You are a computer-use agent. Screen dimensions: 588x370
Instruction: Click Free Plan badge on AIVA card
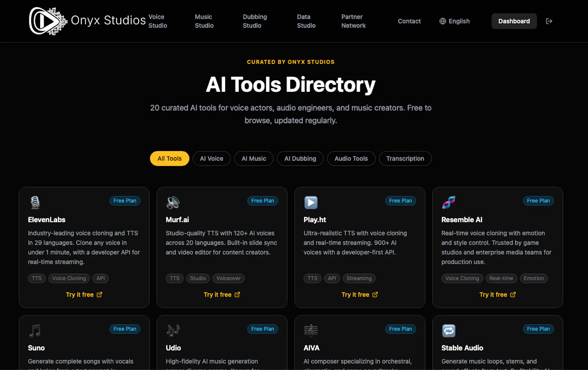pos(400,329)
